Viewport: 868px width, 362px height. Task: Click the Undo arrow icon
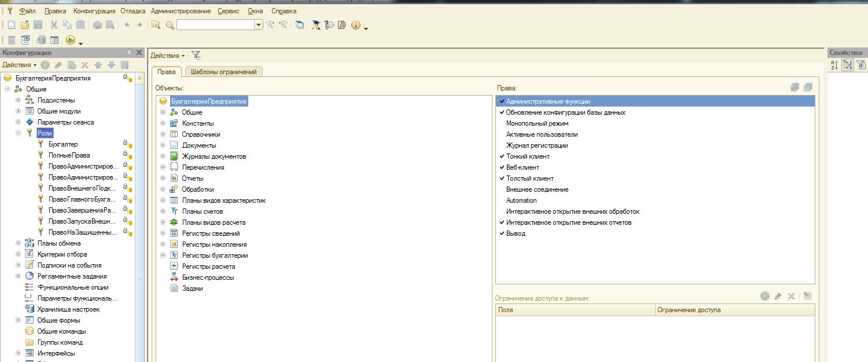tap(127, 25)
